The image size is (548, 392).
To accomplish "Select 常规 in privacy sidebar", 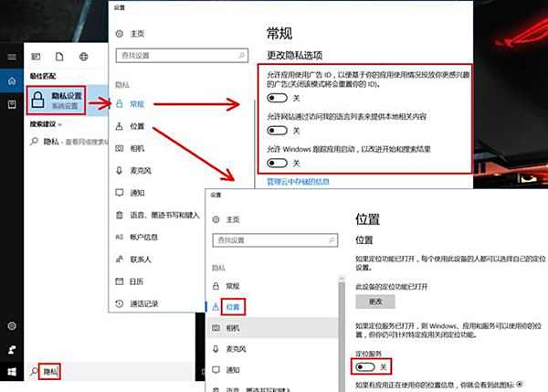I will [x=137, y=104].
